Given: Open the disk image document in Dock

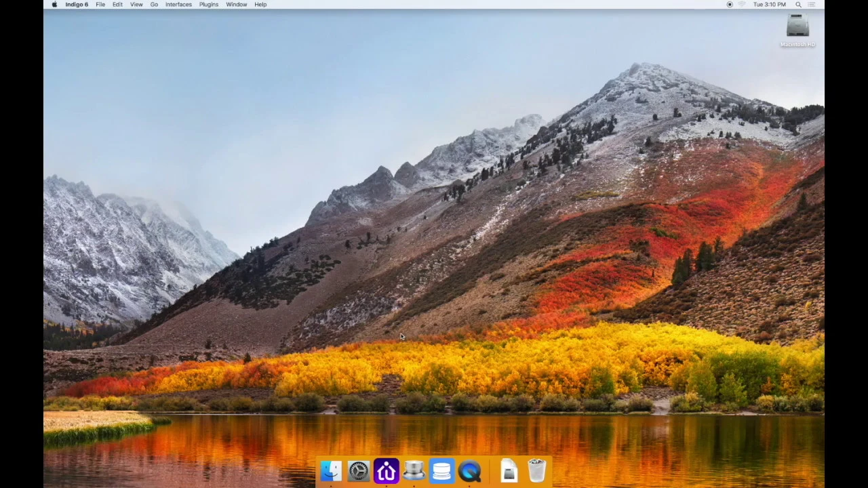Looking at the screenshot, I should 509,470.
